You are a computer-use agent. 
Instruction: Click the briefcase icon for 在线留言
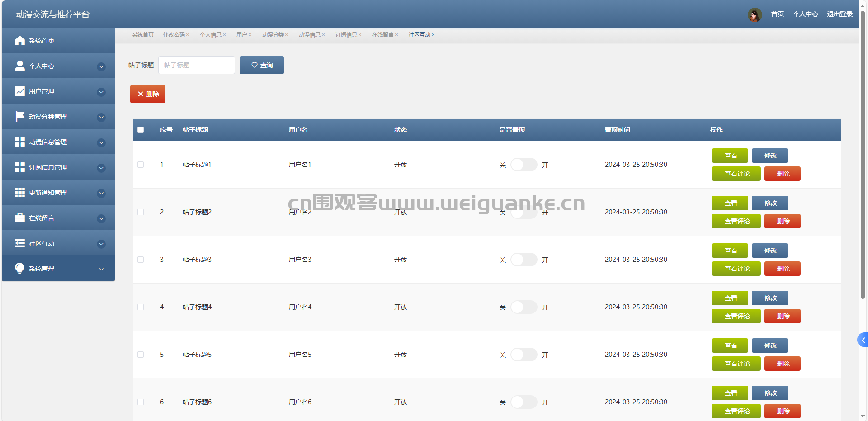tap(20, 218)
